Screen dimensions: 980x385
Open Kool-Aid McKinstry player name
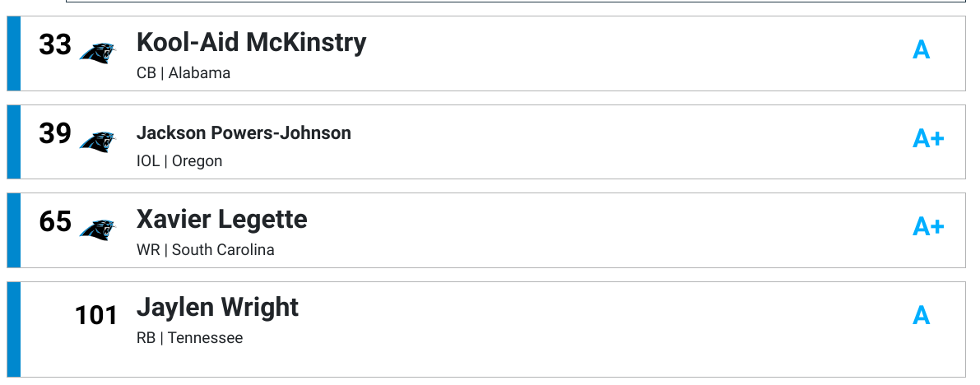point(251,43)
